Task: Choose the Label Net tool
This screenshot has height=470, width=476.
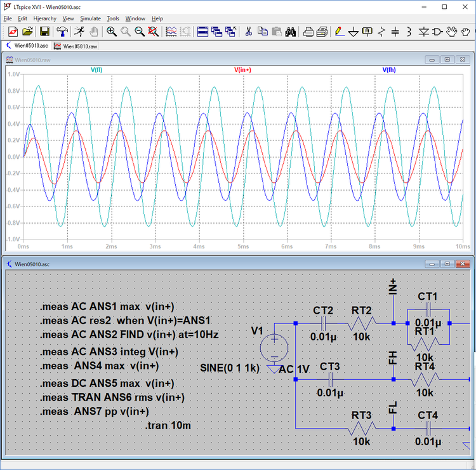Action: pyautogui.click(x=367, y=31)
